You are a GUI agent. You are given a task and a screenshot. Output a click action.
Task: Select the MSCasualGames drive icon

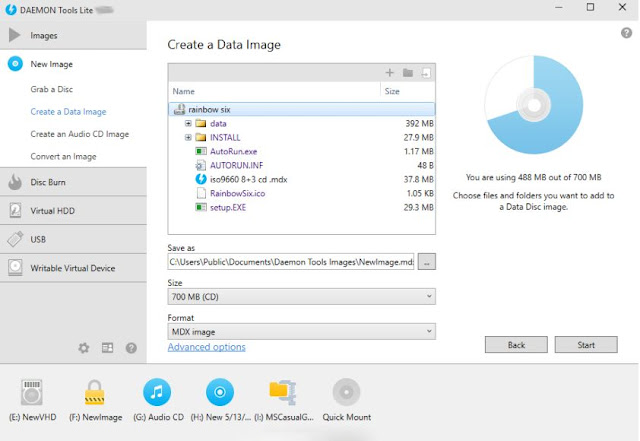(284, 393)
